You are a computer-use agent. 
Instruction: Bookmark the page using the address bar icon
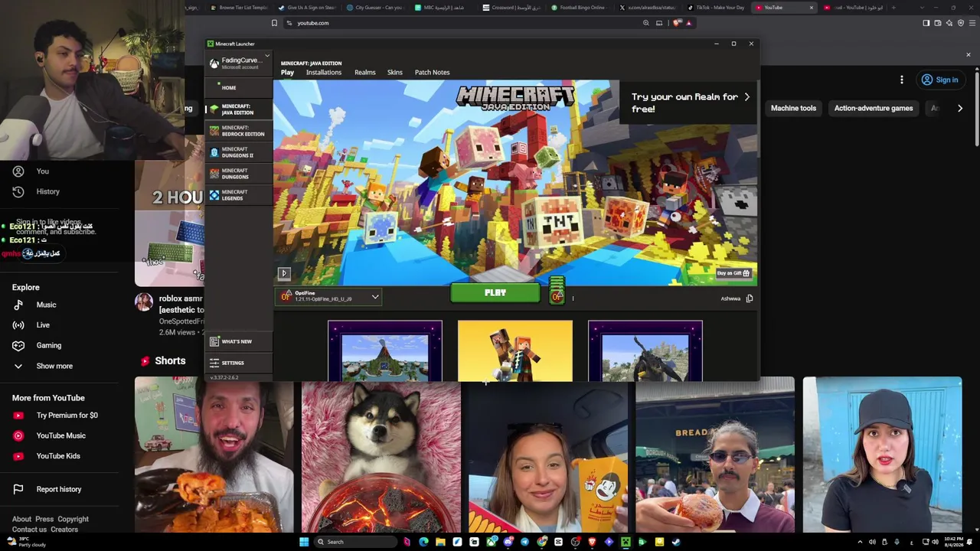click(274, 23)
